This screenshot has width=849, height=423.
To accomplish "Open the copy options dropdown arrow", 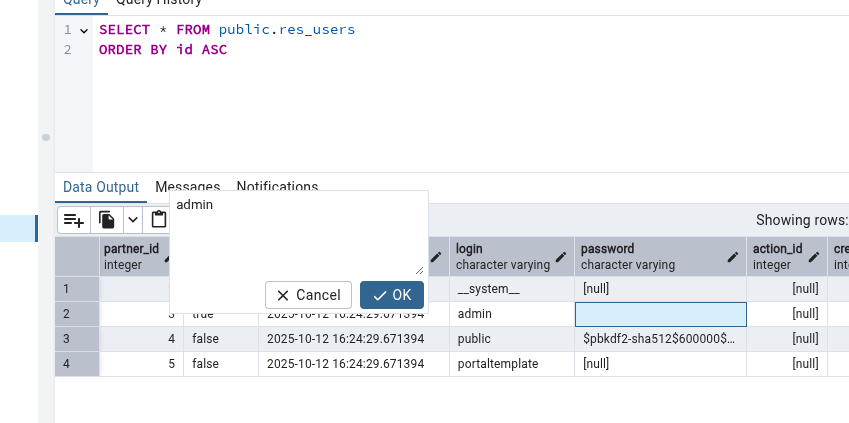I will pos(131,220).
